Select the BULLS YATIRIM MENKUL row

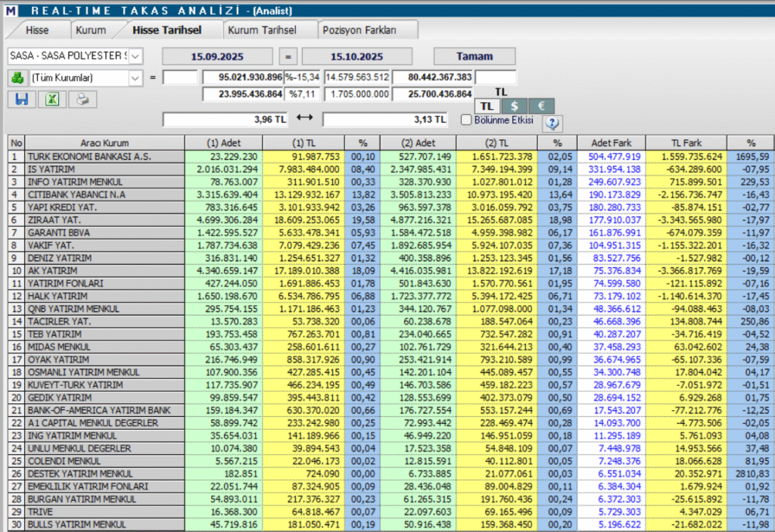[x=391, y=524]
